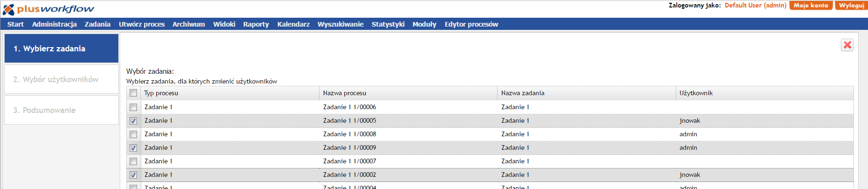The image size is (868, 189).
Task: Open the Kalendarz menu
Action: click(x=293, y=24)
